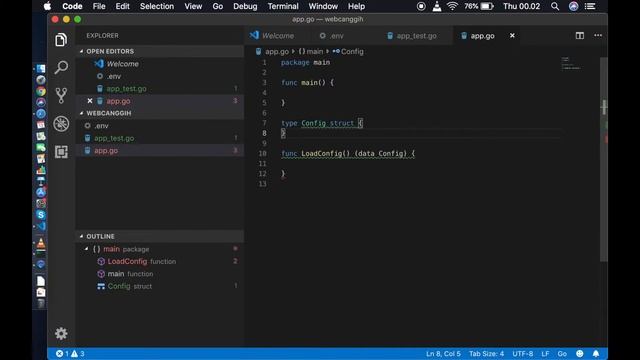Split the editor to the right

(x=580, y=36)
